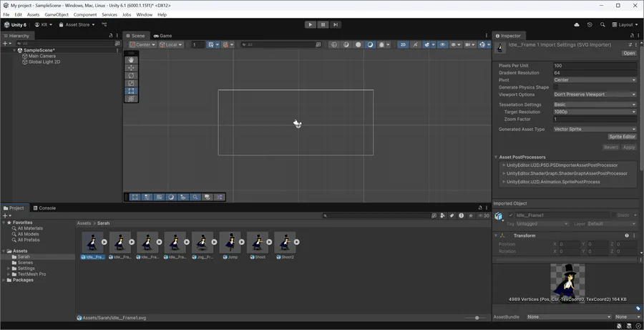Open the Viewport Options dropdown
Screen dimensions: 644x330
(595, 94)
